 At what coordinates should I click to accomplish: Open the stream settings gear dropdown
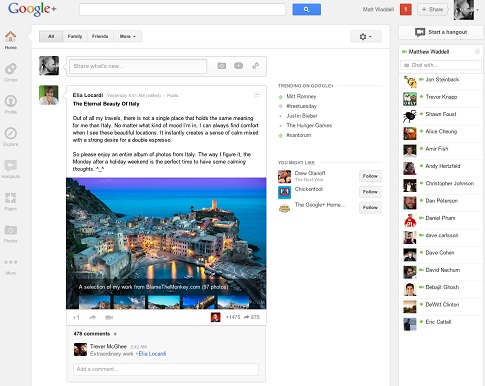[x=366, y=37]
